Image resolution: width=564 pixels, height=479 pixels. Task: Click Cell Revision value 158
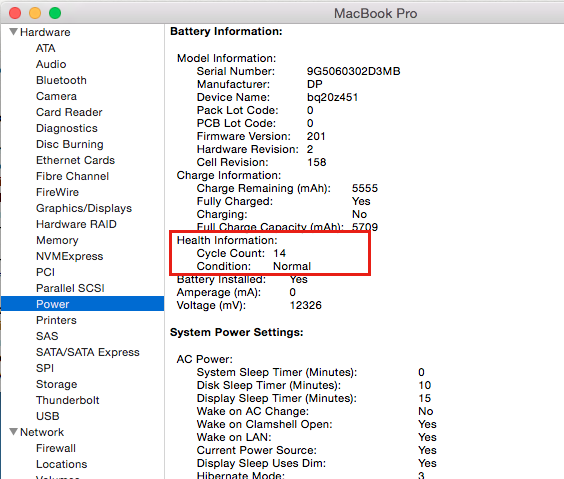click(x=317, y=162)
